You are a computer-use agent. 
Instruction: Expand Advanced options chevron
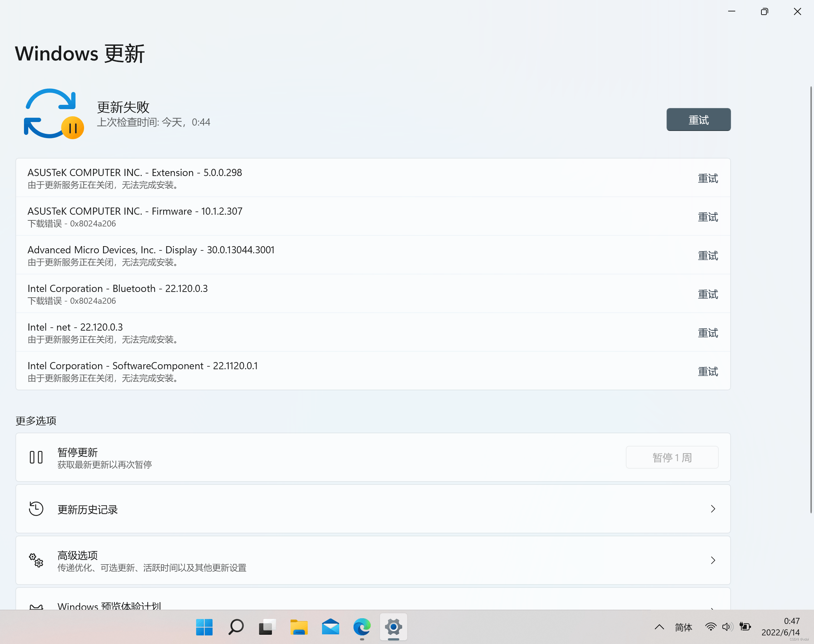(713, 560)
